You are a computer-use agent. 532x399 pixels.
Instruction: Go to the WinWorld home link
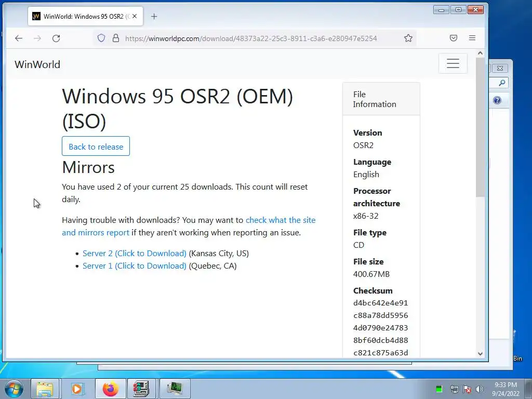coord(37,64)
